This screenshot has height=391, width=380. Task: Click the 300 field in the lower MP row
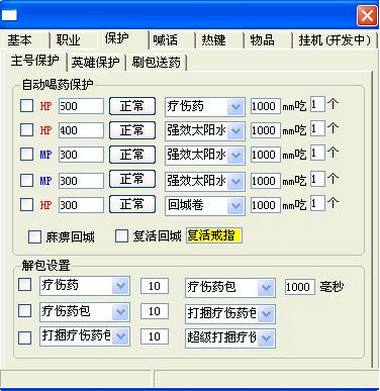pyautogui.click(x=81, y=181)
